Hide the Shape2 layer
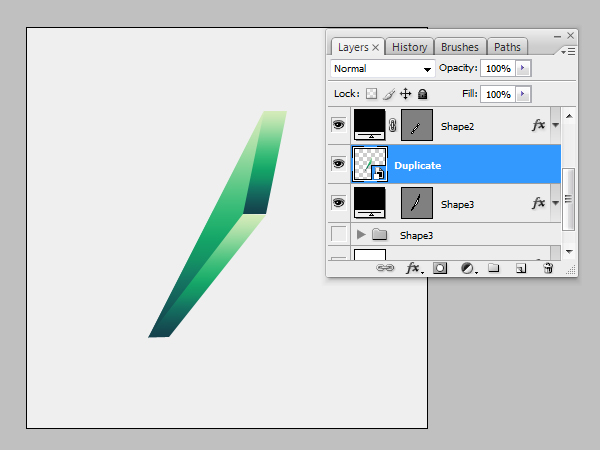Image resolution: width=600 pixels, height=450 pixels. [x=338, y=125]
